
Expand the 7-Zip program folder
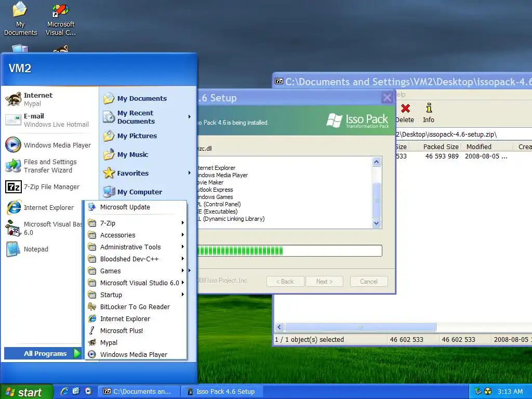pos(136,223)
